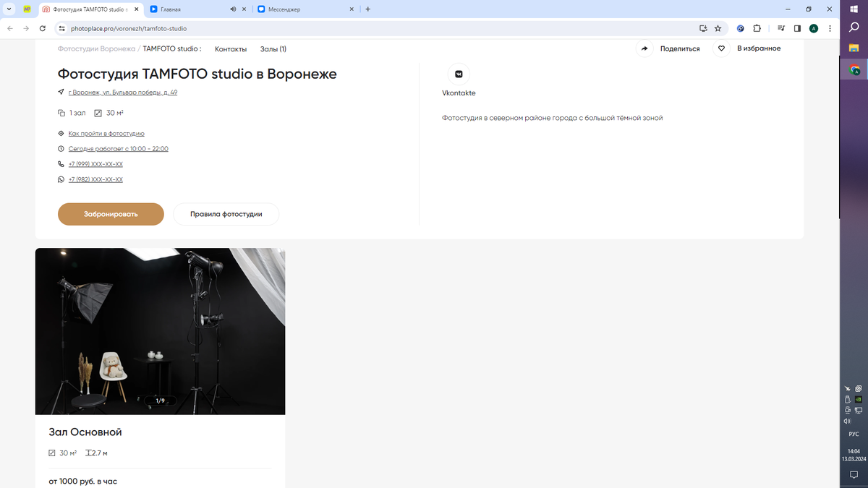The image size is (868, 488).
Task: Open Chrome profile avatar A
Action: coord(814,28)
